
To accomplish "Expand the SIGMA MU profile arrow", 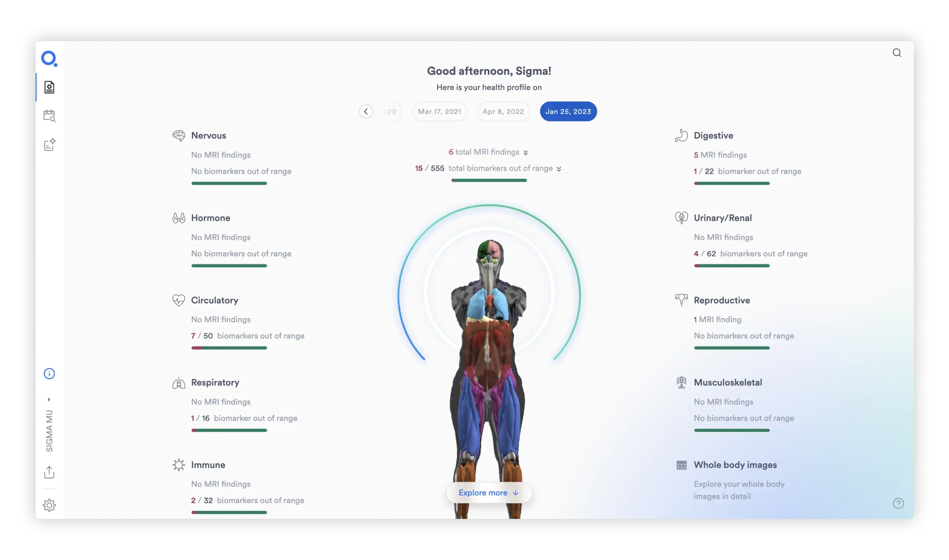I will [x=49, y=399].
